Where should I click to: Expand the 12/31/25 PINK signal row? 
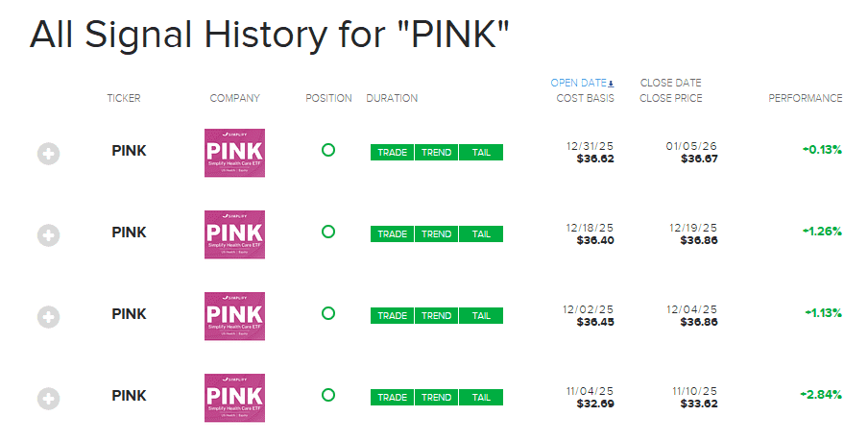pyautogui.click(x=49, y=154)
